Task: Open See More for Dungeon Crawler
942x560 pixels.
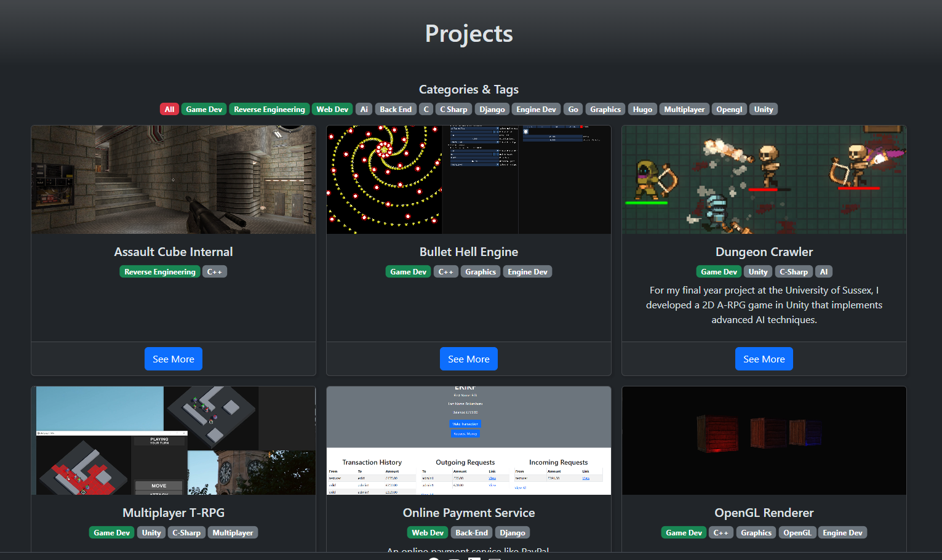Action: click(764, 359)
